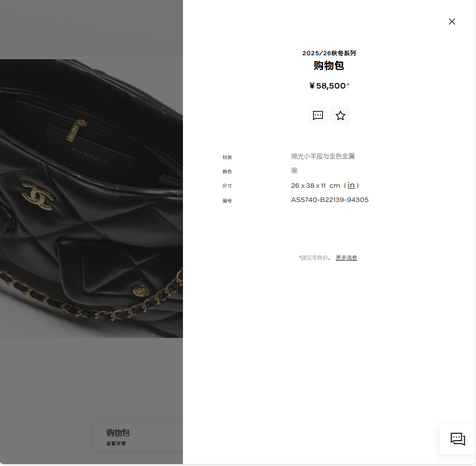Click the *建议零售价 footnote text
This screenshot has width=476, height=466.
tap(315, 258)
